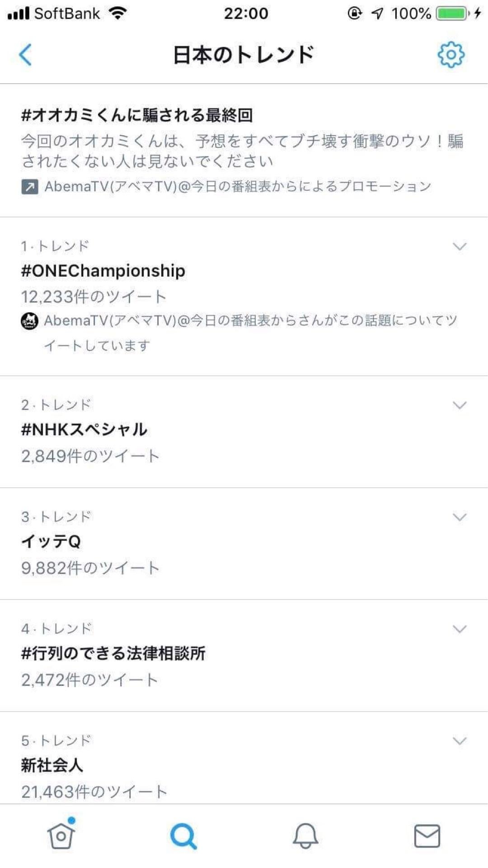Open the Messages envelope icon
Screen dimensions: 488x868
(427, 836)
